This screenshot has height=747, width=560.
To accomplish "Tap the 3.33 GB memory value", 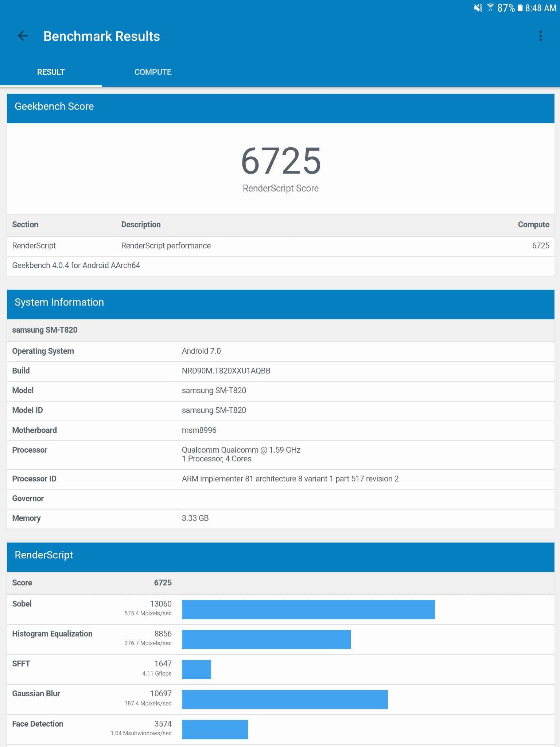I will pyautogui.click(x=195, y=518).
